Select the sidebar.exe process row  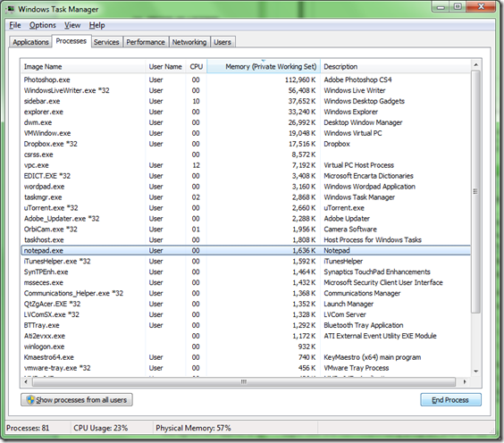point(246,101)
